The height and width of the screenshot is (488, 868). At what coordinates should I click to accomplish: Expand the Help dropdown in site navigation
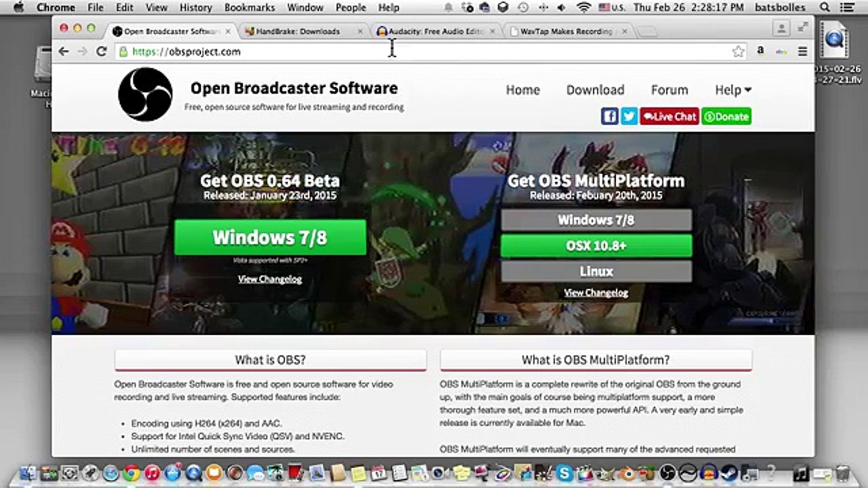click(x=733, y=90)
